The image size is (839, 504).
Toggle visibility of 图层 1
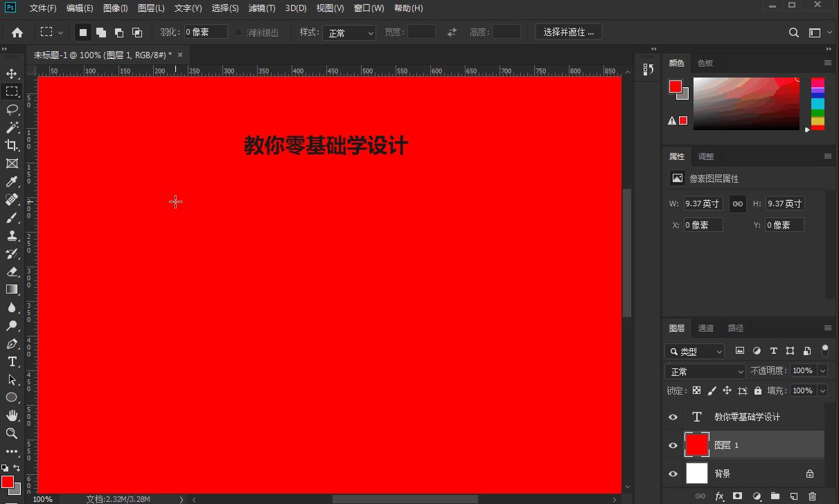(x=673, y=445)
